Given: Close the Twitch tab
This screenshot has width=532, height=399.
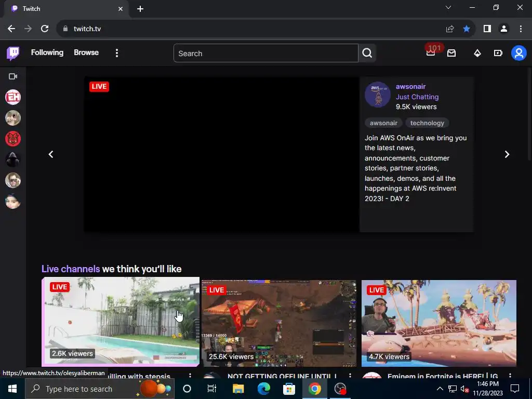Looking at the screenshot, I should point(121,9).
